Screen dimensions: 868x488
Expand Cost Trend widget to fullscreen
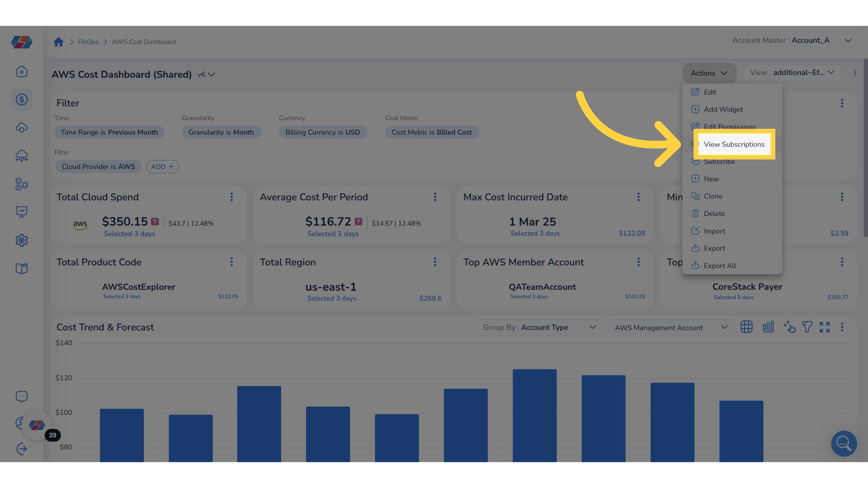tap(825, 327)
